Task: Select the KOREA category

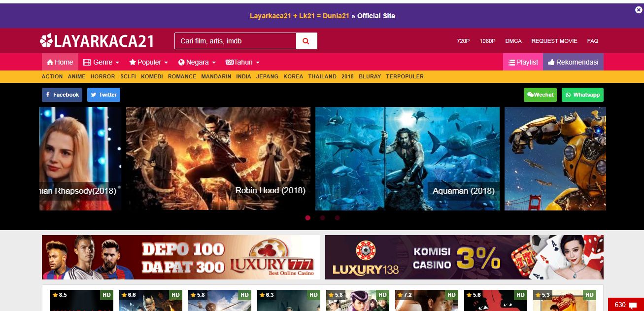Action: [293, 76]
